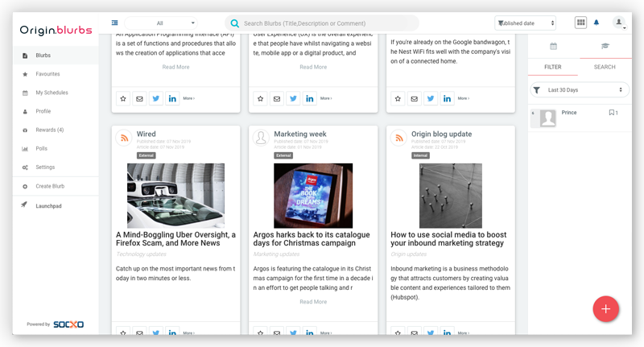644x347 pixels.
Task: Click Marketing week author avatar
Action: [x=261, y=138]
